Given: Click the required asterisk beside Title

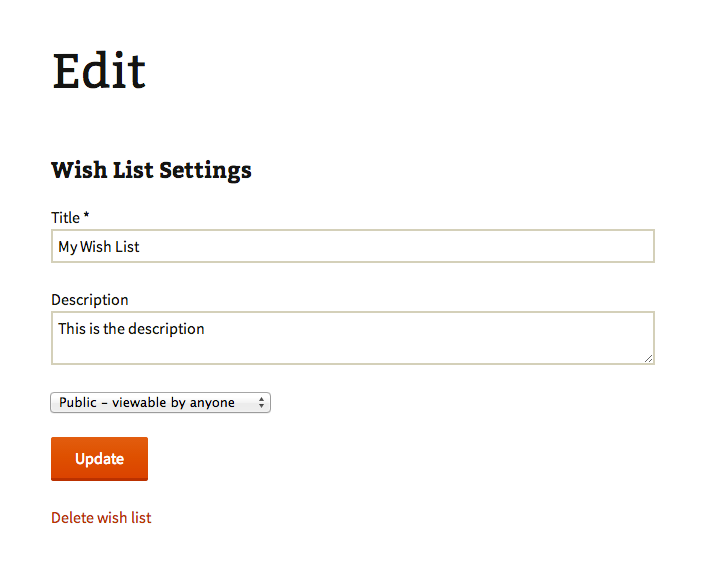Looking at the screenshot, I should [87, 216].
